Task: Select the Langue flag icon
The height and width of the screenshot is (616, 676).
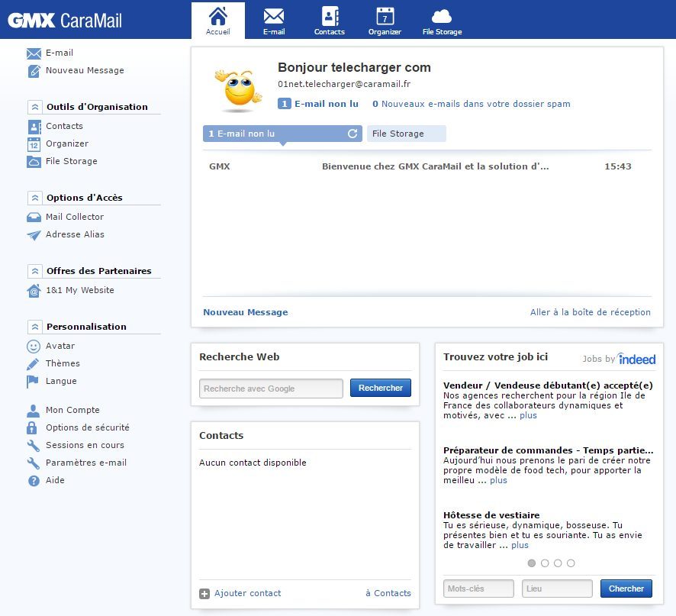Action: point(34,382)
